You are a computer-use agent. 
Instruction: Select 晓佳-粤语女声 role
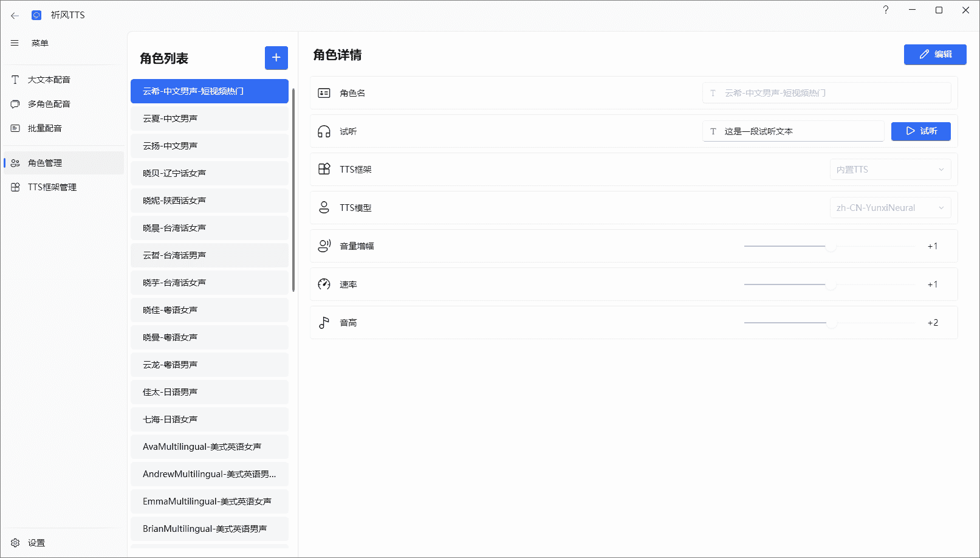(x=210, y=310)
